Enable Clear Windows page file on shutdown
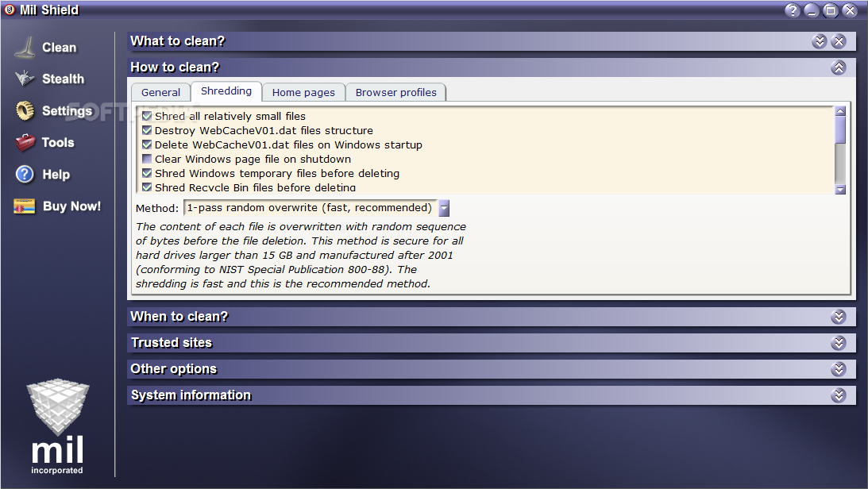The width and height of the screenshot is (868, 489). (x=147, y=160)
